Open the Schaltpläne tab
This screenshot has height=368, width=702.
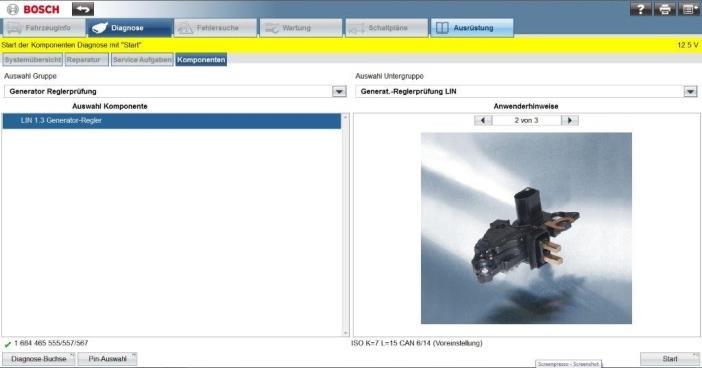[x=386, y=28]
